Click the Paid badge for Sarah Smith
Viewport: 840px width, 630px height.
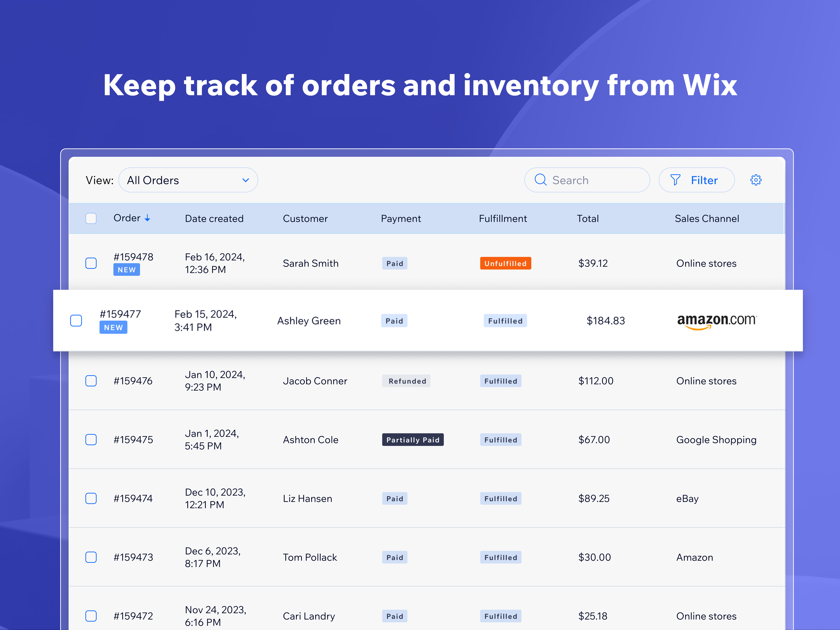click(395, 264)
